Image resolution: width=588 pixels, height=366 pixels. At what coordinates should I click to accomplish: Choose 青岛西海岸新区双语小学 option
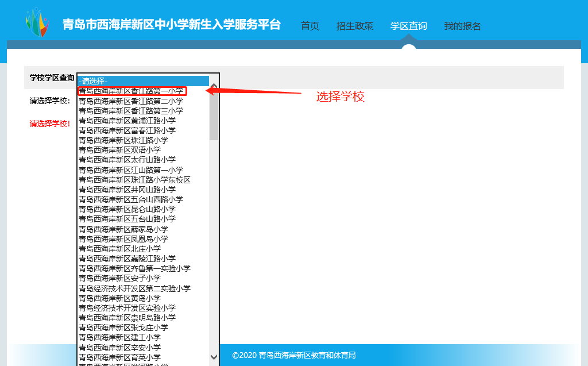pyautogui.click(x=143, y=150)
